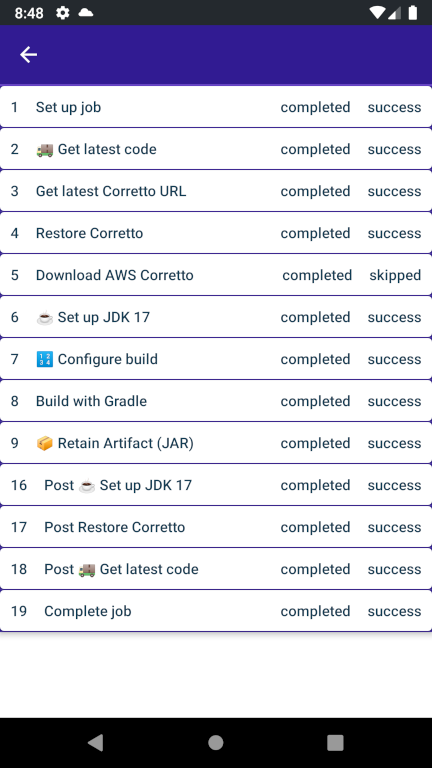Tap the coffee cup icon on step 6
Screen dimensions: 432x768
pyautogui.click(x=45, y=317)
